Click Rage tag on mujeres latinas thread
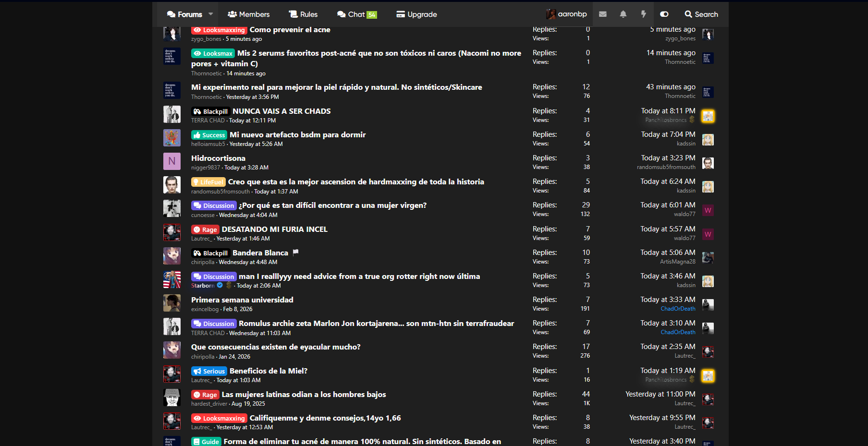This screenshot has width=868, height=446. tap(205, 395)
